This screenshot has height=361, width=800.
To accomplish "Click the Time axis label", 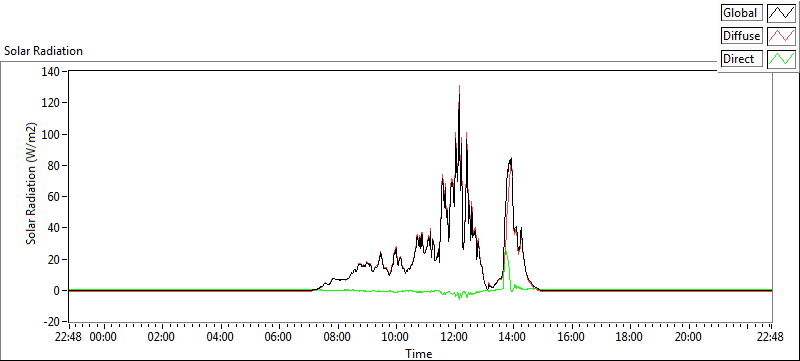I will [419, 353].
